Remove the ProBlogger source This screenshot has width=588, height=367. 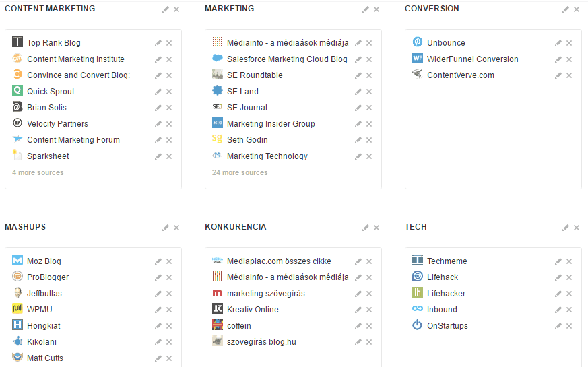(169, 277)
